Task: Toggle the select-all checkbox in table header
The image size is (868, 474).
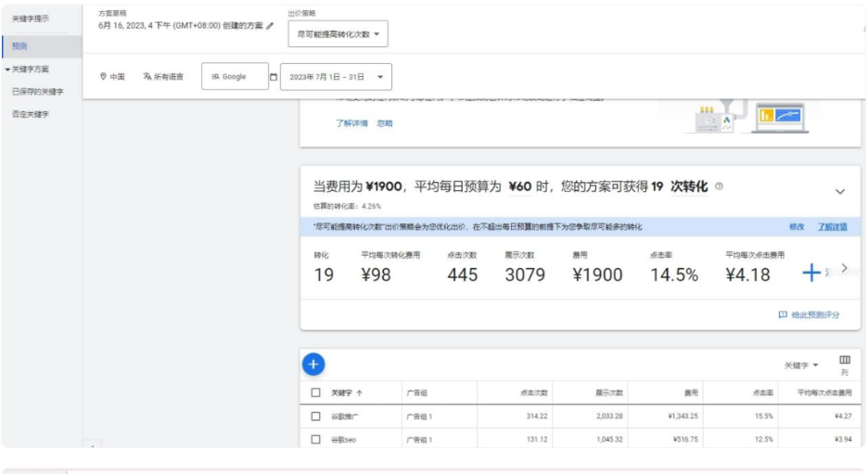Action: click(315, 392)
